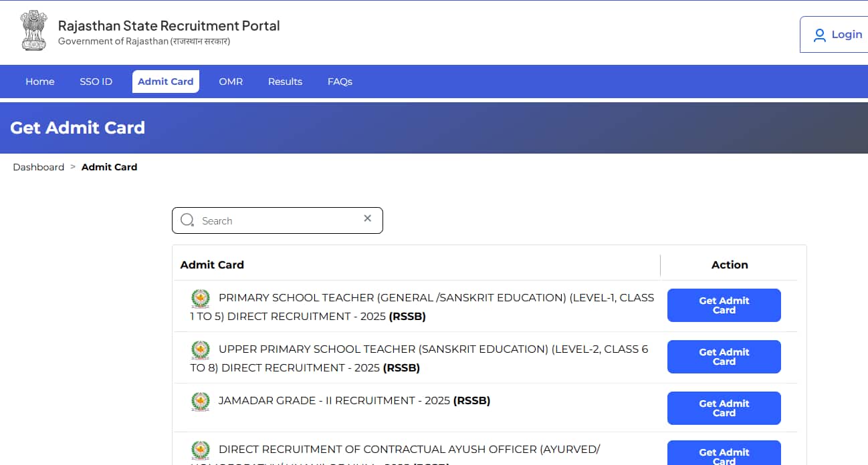Image resolution: width=868 pixels, height=465 pixels.
Task: Open the FAQs tab
Action: point(340,82)
